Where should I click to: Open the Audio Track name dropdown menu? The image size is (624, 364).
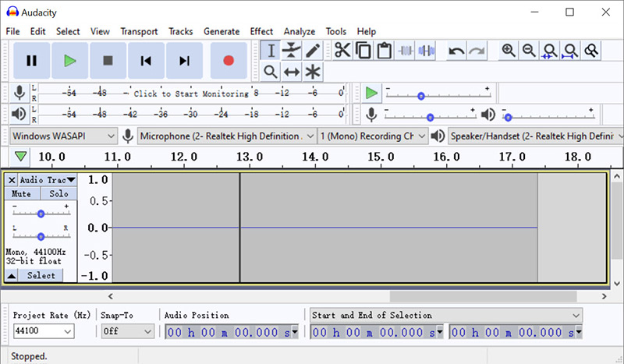pyautogui.click(x=48, y=180)
